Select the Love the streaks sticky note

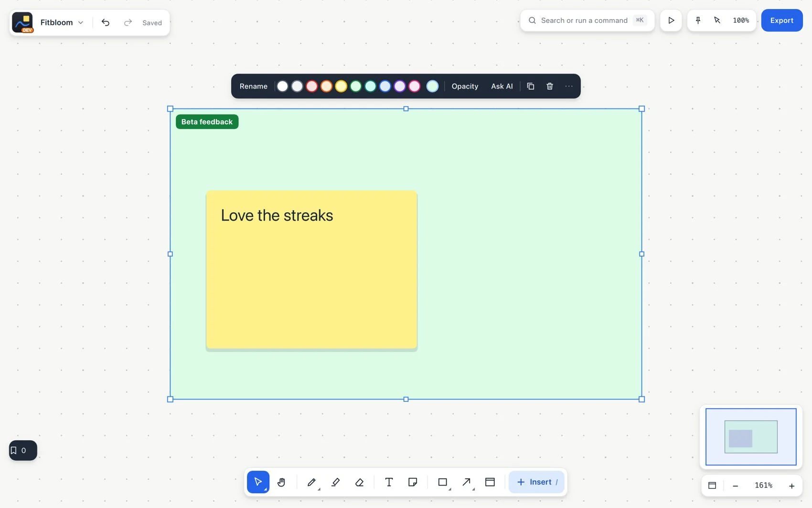[x=311, y=270]
